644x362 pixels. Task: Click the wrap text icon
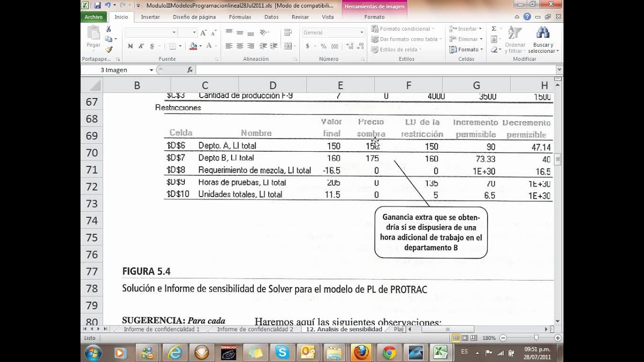288,33
